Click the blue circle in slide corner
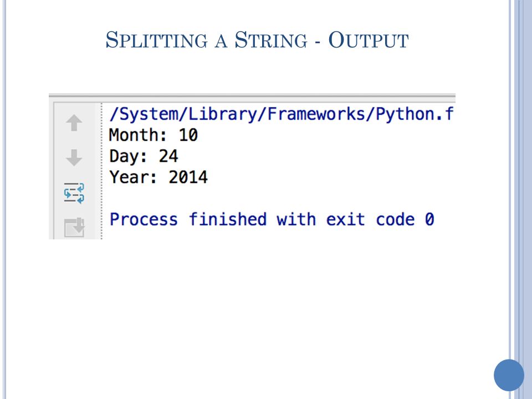Image resolution: width=532 pixels, height=399 pixels. pos(509,375)
